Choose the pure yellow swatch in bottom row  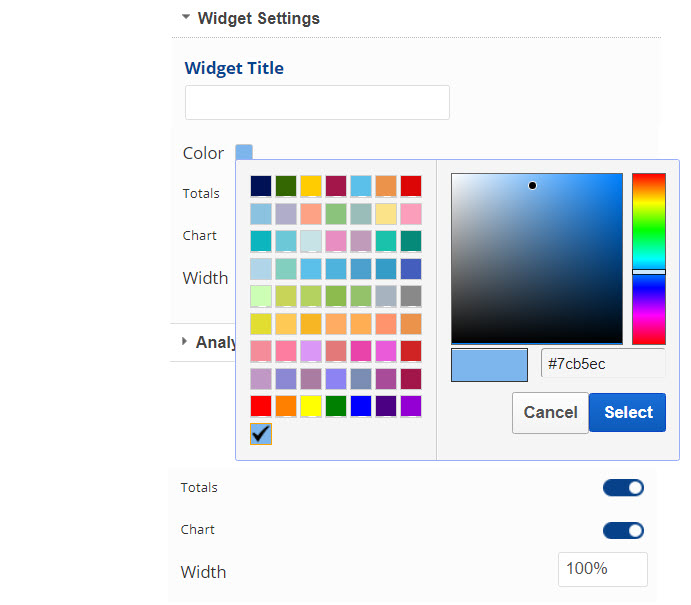(x=311, y=406)
